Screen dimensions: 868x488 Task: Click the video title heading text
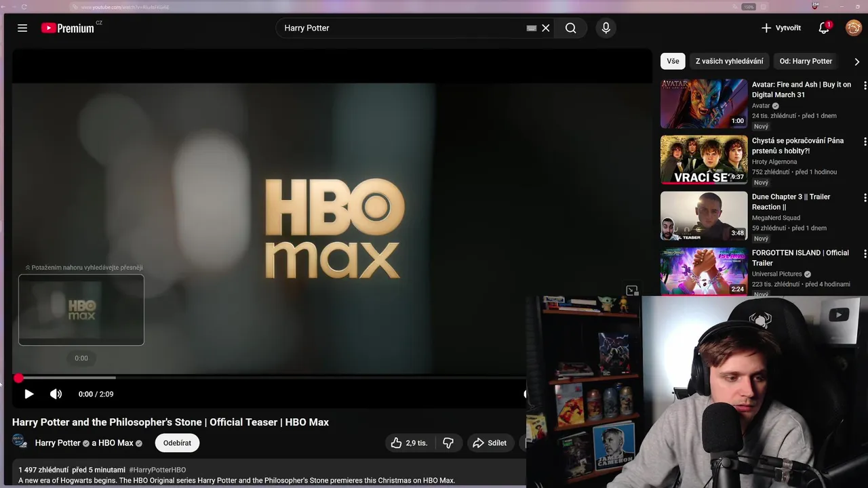coord(170,422)
